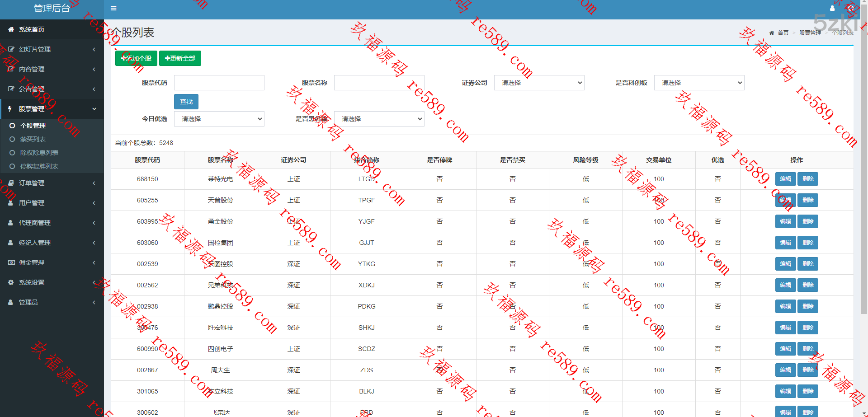
Task: Open the 今日优选 dropdown
Action: (219, 119)
